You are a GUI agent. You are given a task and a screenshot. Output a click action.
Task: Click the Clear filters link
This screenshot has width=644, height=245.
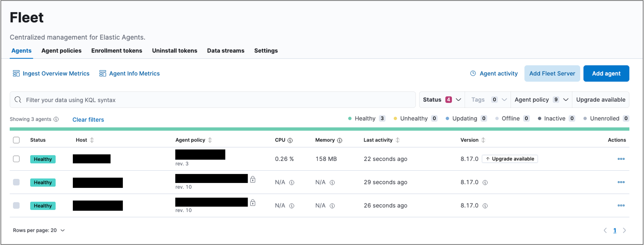88,120
